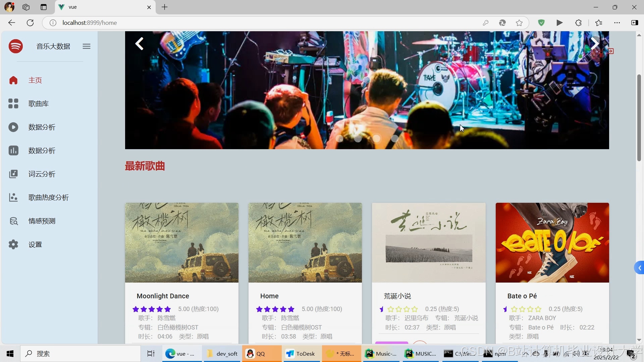Select the third carousel indicator dot
The image size is (644, 362).
376,138
